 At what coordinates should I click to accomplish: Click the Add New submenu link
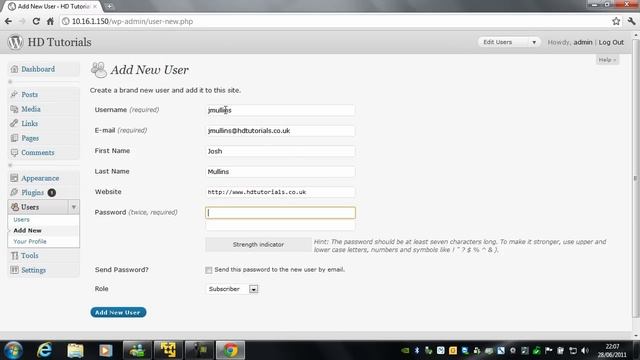coord(27,230)
